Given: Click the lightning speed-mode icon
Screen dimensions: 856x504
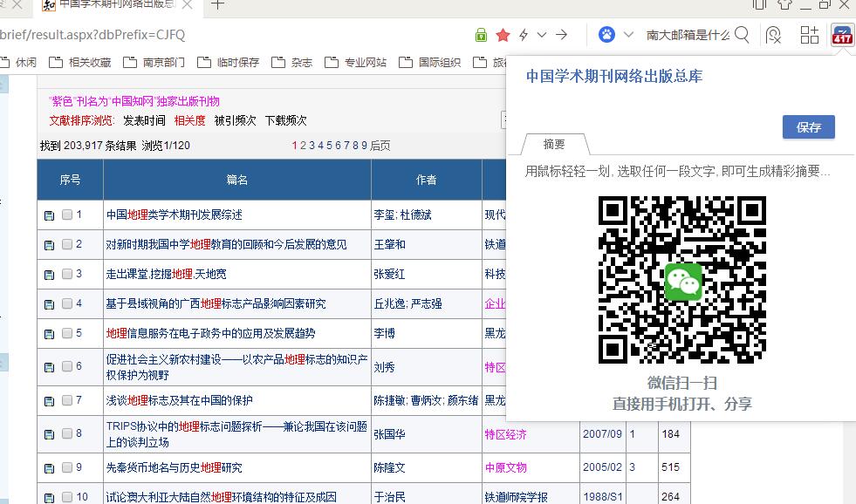Looking at the screenshot, I should pyautogui.click(x=524, y=35).
